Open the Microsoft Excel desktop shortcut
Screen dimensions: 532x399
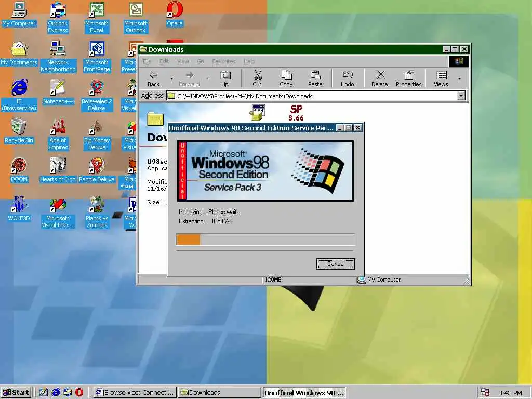[97, 18]
